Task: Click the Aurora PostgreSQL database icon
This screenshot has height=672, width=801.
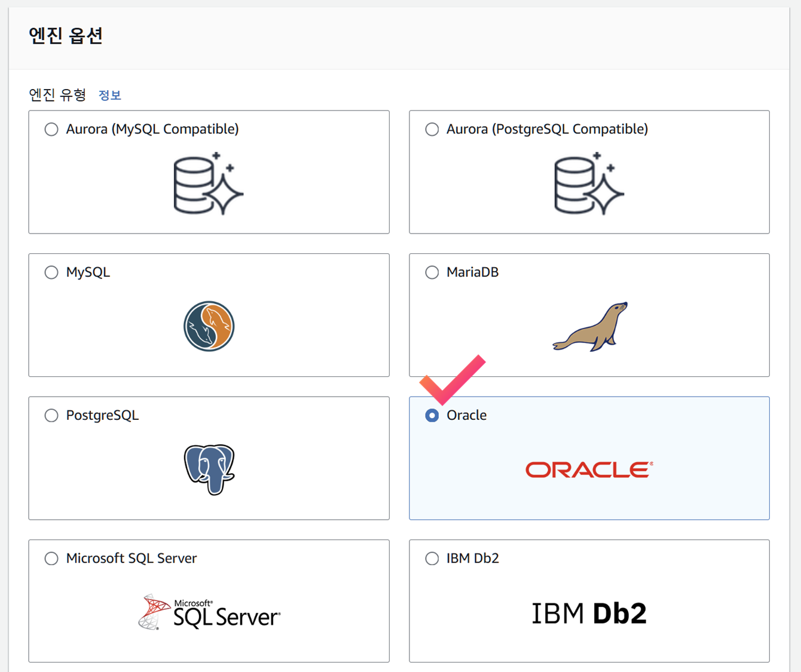Action: pyautogui.click(x=589, y=183)
